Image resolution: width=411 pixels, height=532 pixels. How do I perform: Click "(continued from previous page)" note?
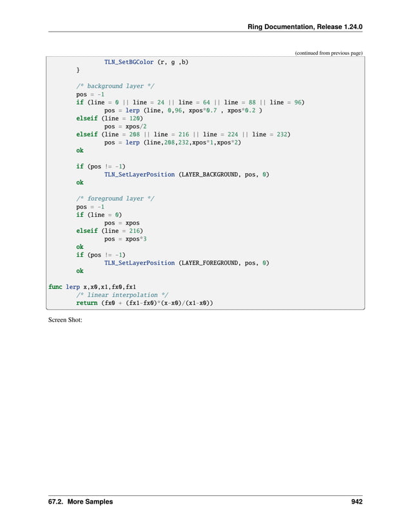(329, 53)
